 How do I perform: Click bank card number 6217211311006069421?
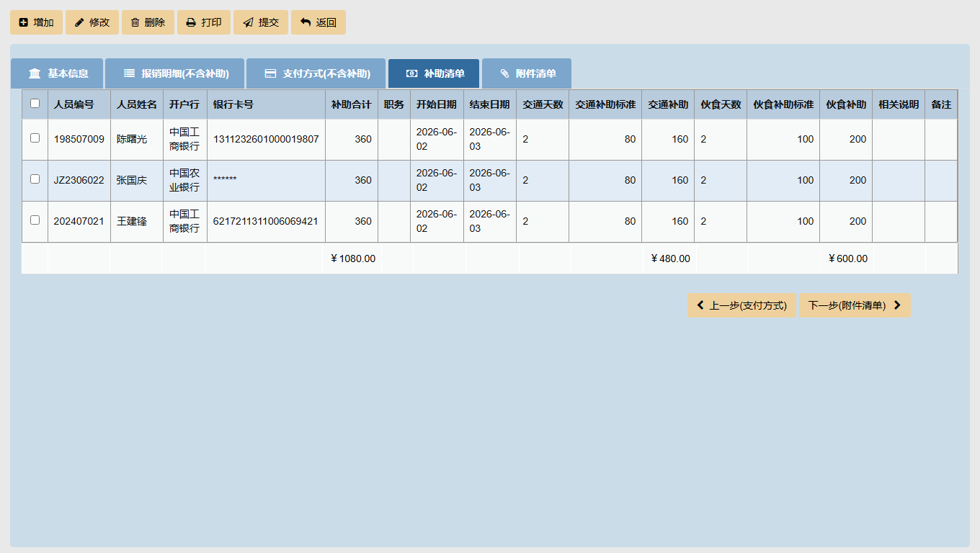pos(266,221)
